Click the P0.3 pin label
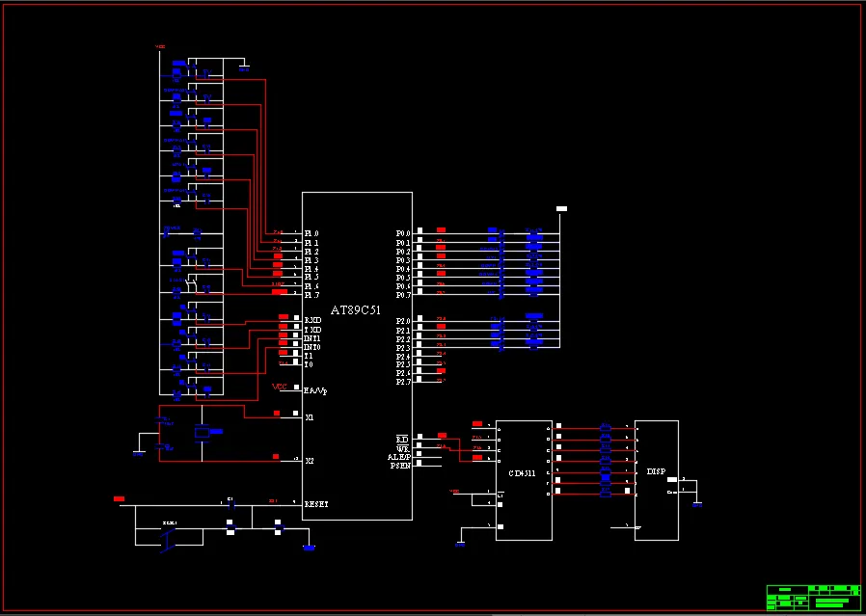 click(x=403, y=260)
